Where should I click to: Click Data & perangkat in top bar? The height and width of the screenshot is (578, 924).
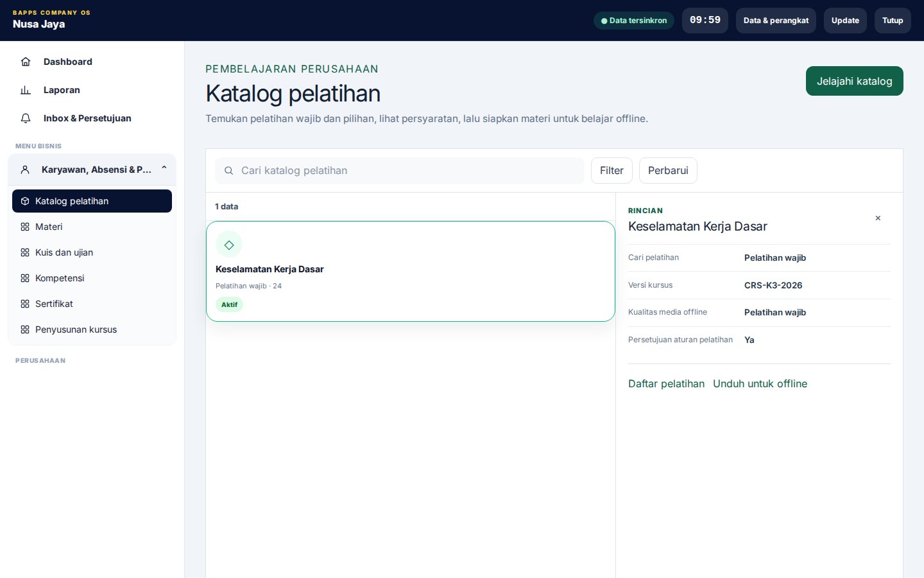(776, 21)
